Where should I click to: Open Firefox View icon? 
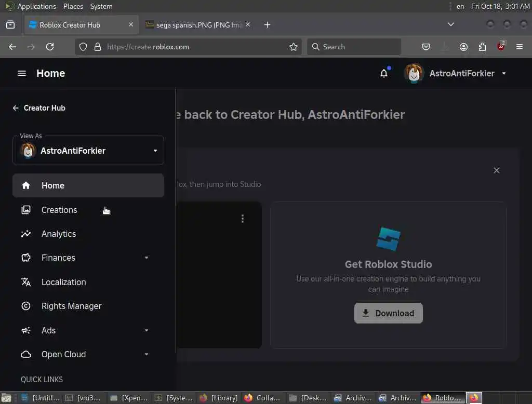coord(10,25)
